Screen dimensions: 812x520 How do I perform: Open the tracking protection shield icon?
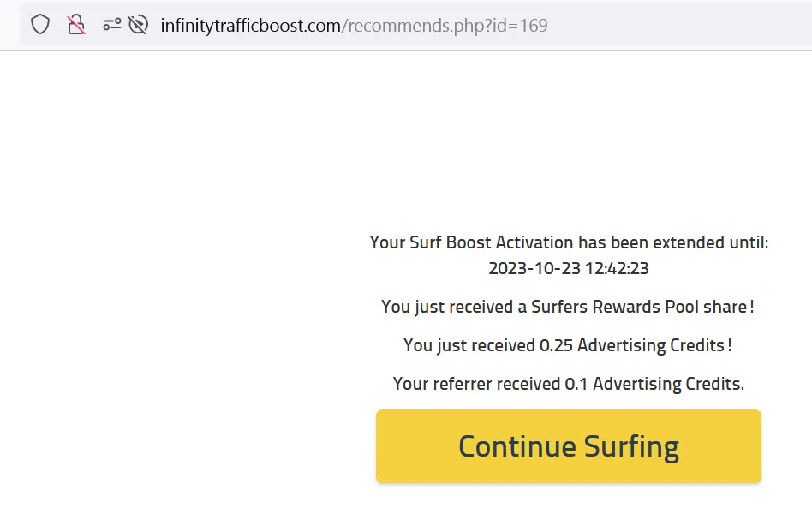point(40,25)
